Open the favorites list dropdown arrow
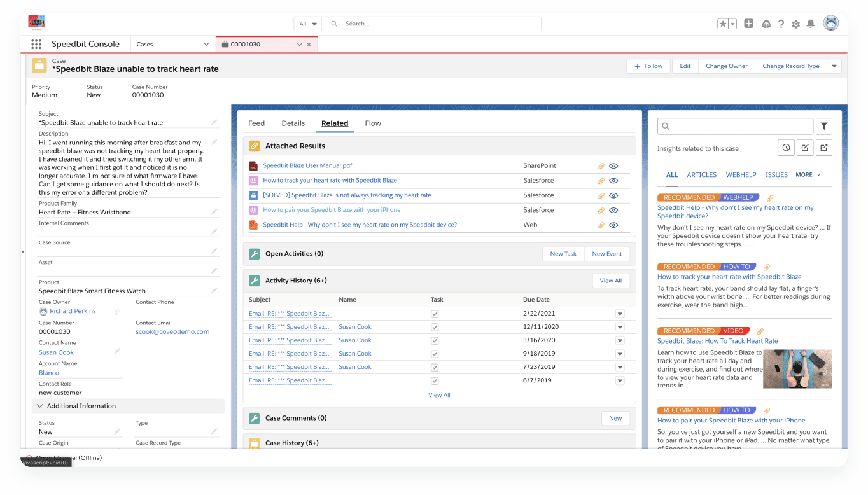Screen dimensions: 868x495 (x=732, y=24)
